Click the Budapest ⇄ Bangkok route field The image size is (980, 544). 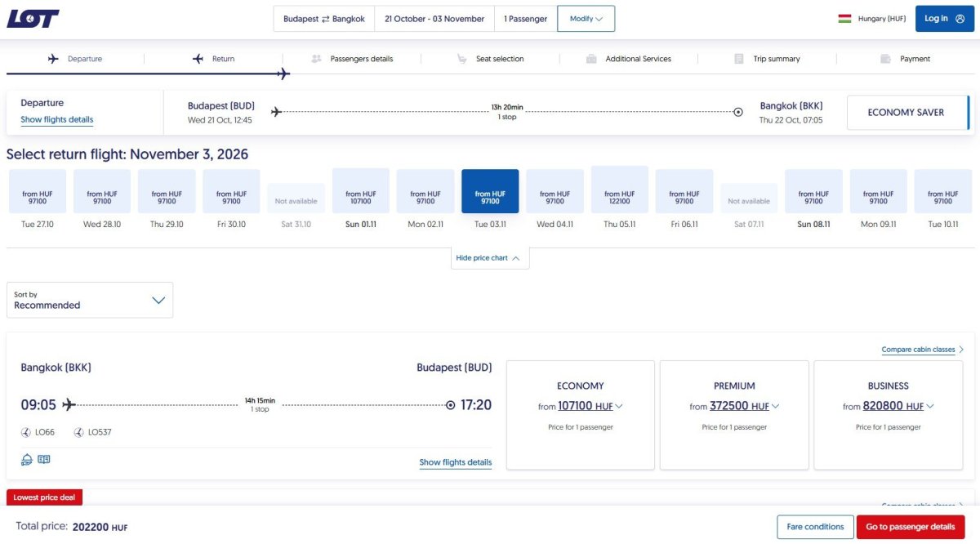(x=324, y=19)
